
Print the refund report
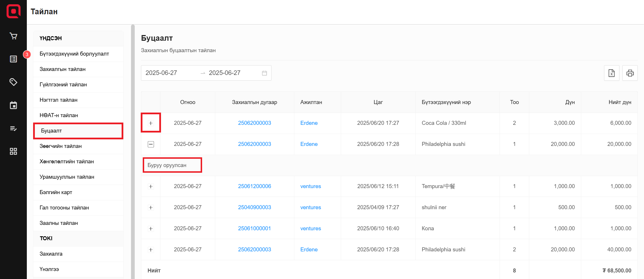[x=630, y=73]
